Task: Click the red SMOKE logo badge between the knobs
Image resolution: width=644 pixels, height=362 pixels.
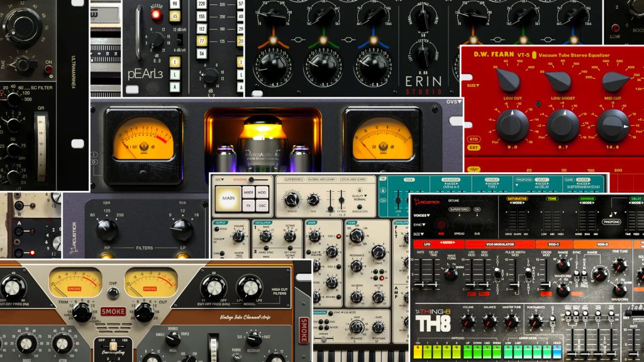Action: pyautogui.click(x=113, y=312)
